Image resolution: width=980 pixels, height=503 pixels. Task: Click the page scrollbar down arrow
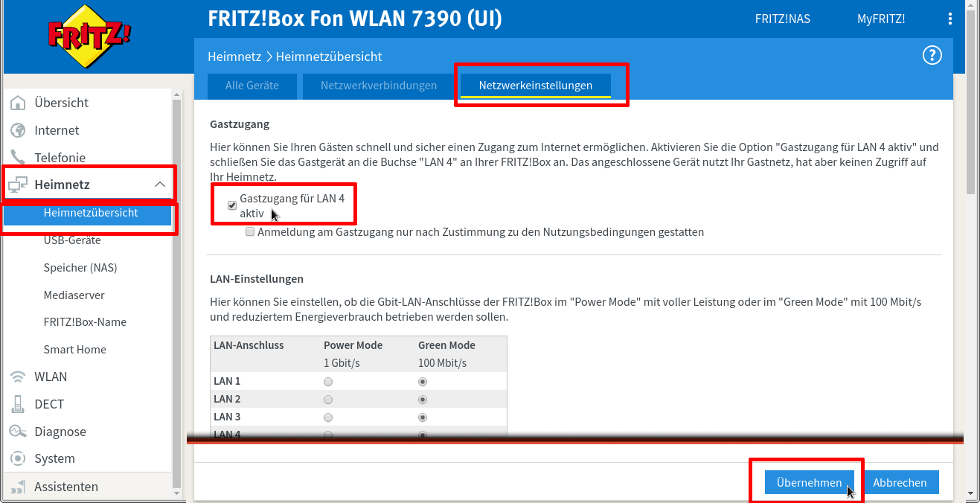(x=970, y=493)
